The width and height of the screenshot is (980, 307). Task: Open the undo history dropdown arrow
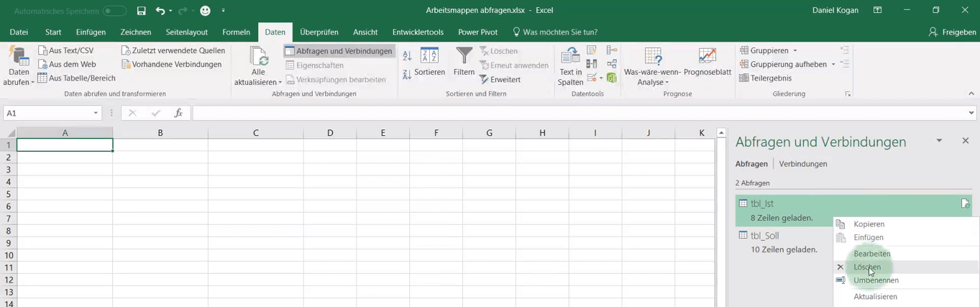170,11
